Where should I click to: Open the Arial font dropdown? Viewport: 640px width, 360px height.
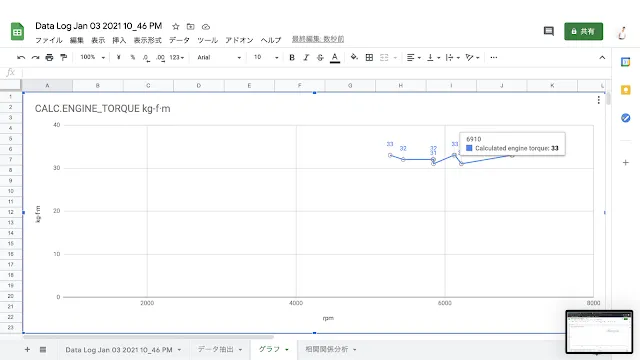click(x=219, y=58)
